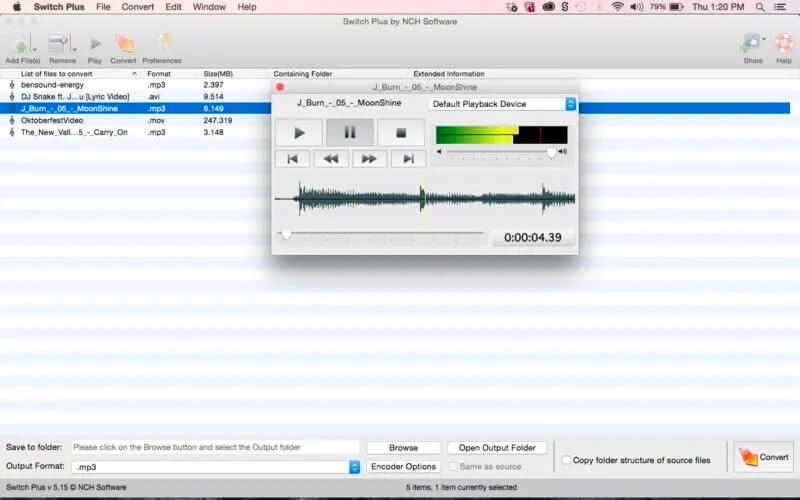The image size is (800, 500).
Task: Open the Default Playback Device dropdown
Action: [502, 104]
